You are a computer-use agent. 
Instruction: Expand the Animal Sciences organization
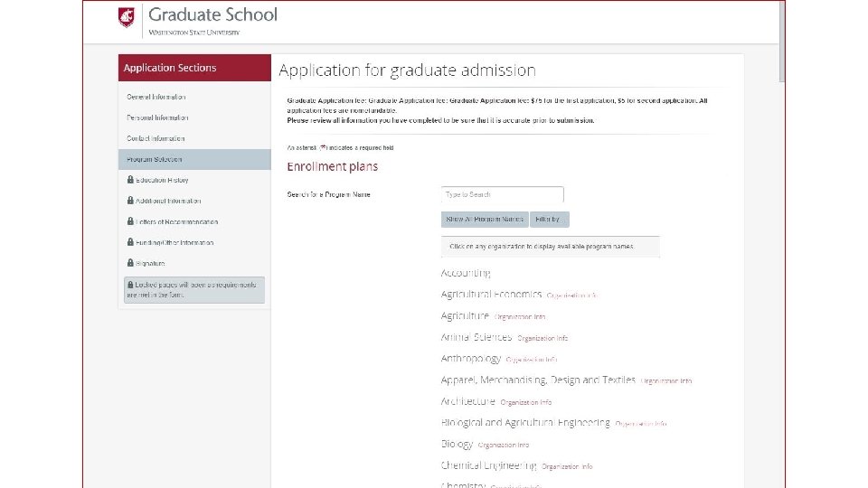[x=476, y=337]
